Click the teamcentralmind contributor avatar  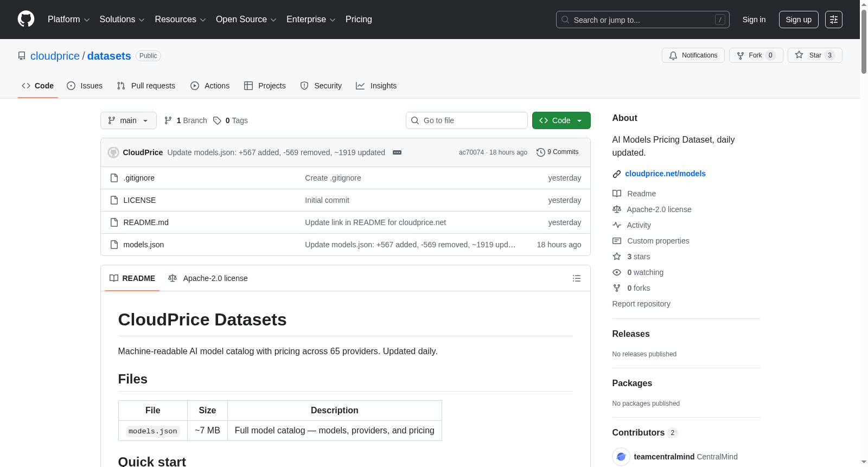tap(621, 457)
